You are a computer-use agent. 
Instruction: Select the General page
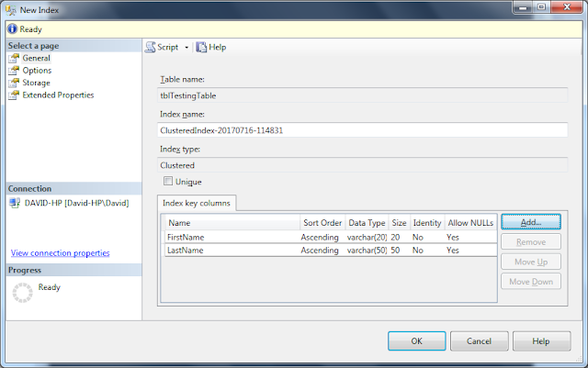tap(36, 58)
